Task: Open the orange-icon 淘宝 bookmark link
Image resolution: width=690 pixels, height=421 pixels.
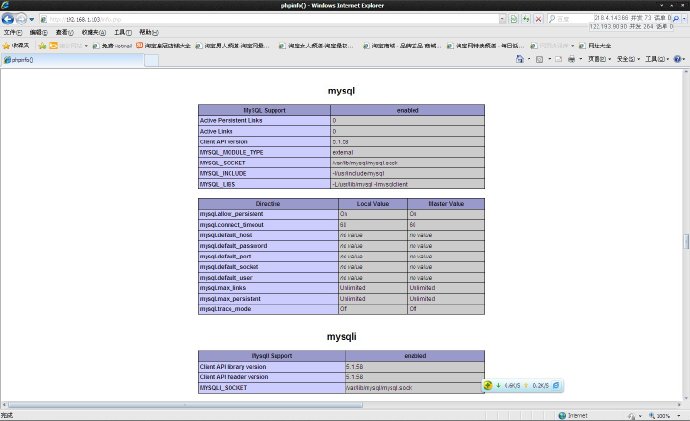Action: pos(163,46)
